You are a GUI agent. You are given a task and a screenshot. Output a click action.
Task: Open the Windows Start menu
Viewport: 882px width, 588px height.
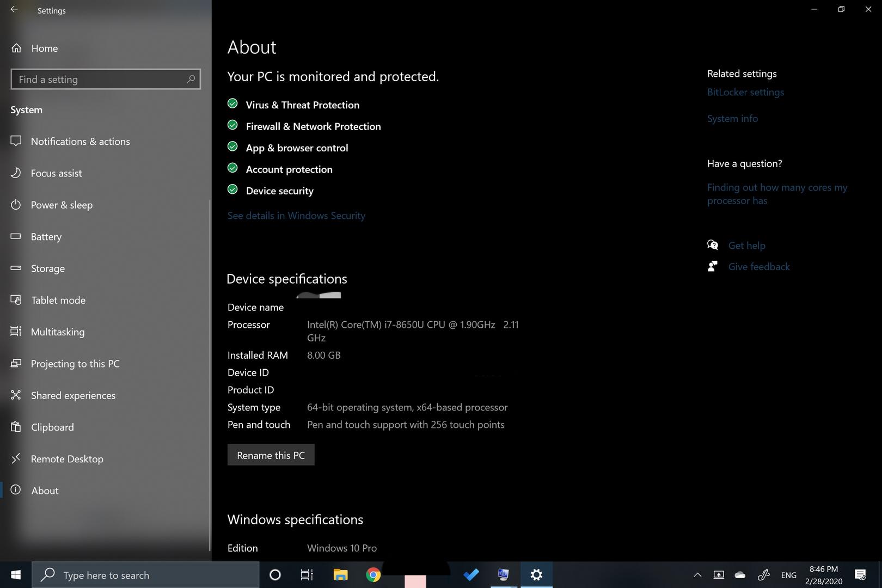16,575
